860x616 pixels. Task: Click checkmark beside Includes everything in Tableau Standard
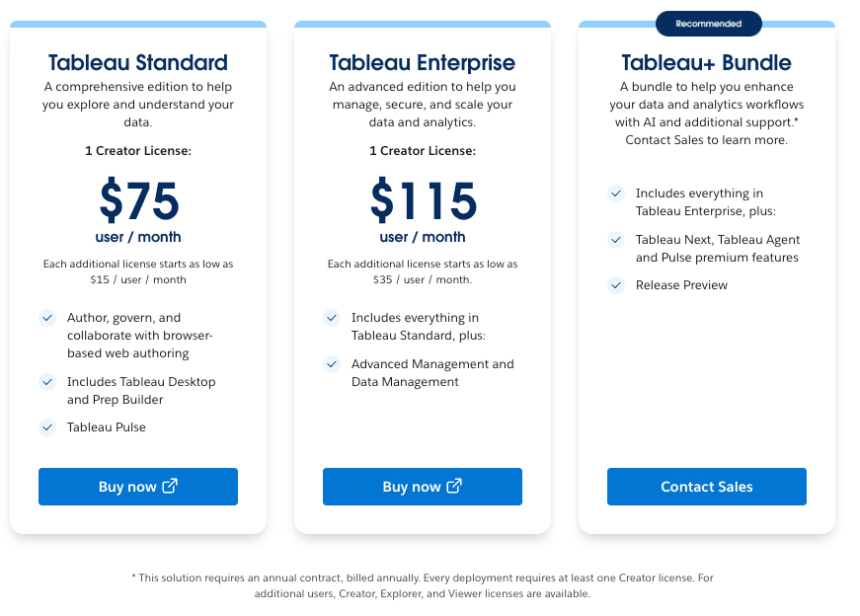coord(332,318)
